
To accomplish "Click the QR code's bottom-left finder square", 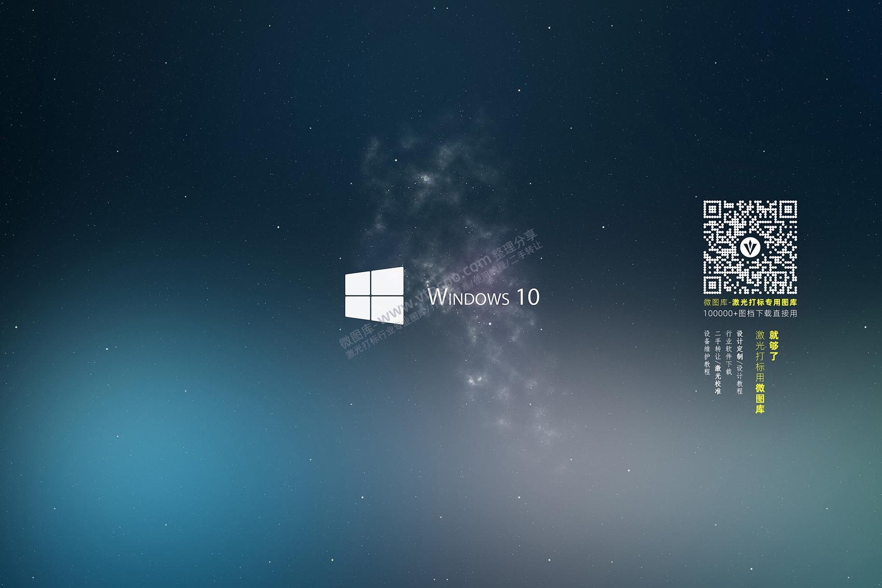I will [712, 285].
